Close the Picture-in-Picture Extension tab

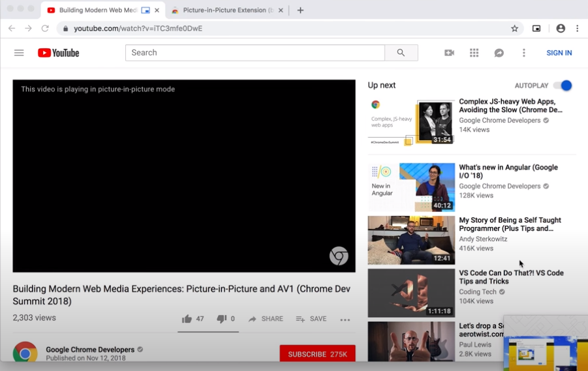coord(281,10)
